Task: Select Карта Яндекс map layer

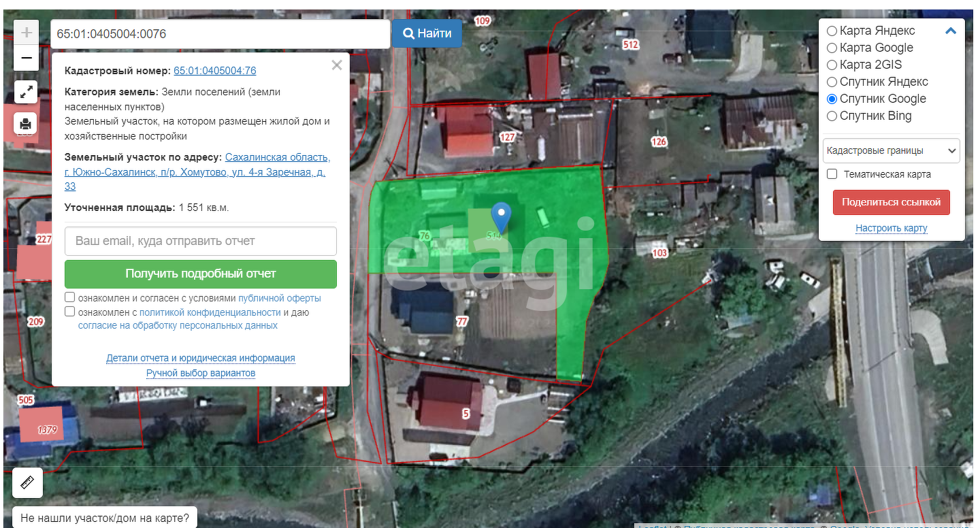Action: point(832,31)
